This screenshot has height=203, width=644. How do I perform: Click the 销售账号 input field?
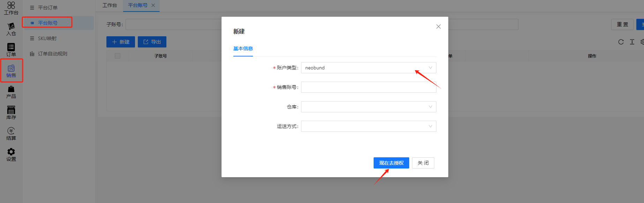(x=368, y=87)
